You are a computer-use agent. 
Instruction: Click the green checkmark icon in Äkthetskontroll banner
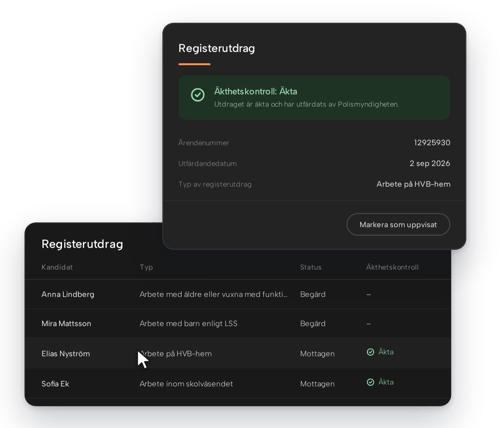[x=198, y=95]
